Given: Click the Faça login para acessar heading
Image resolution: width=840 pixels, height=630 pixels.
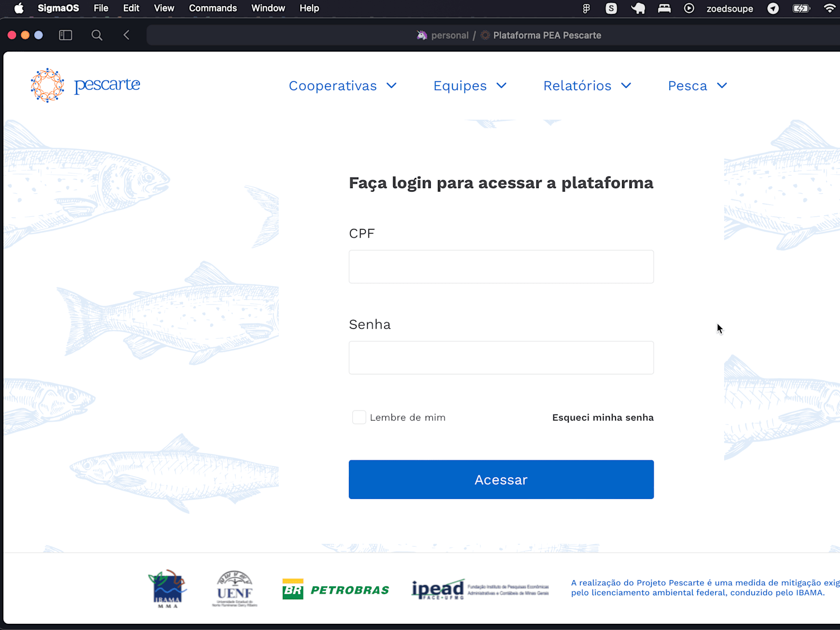Looking at the screenshot, I should 501,183.
